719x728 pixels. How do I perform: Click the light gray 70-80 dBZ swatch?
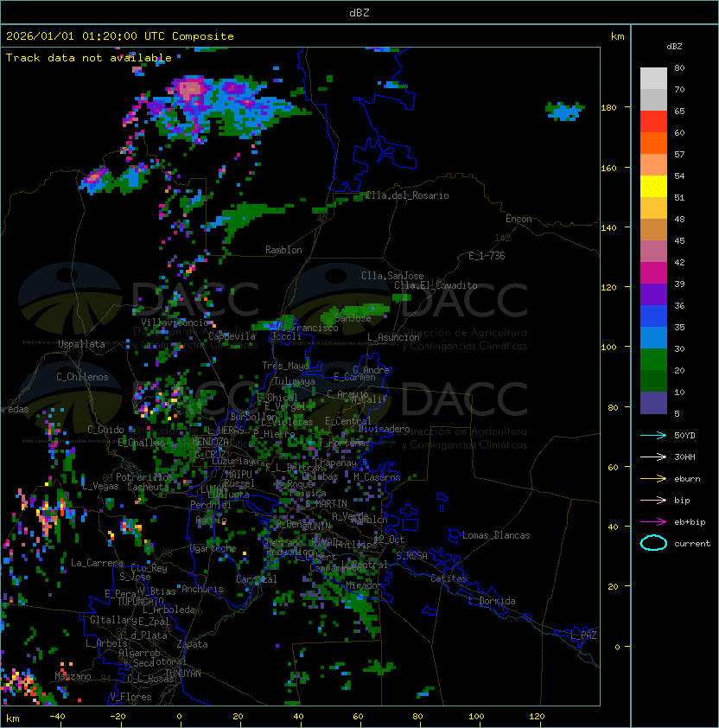653,79
